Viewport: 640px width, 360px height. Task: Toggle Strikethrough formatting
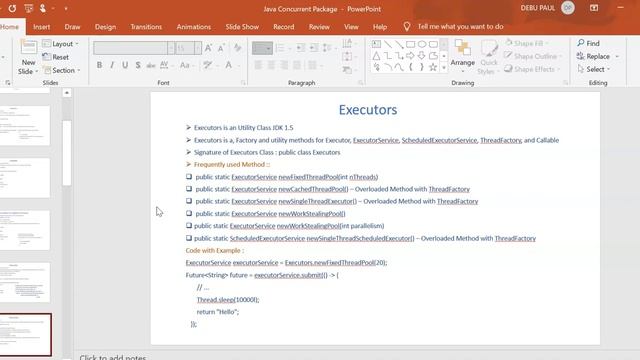[x=151, y=65]
